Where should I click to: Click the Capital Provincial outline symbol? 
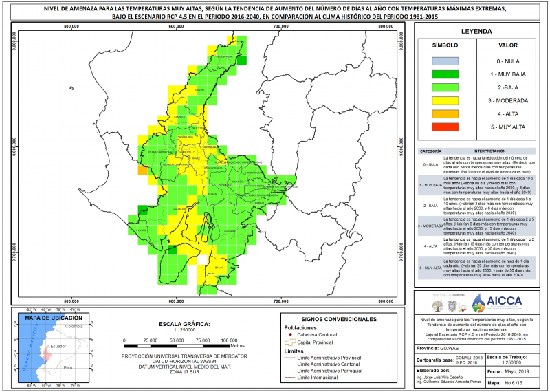290,342
